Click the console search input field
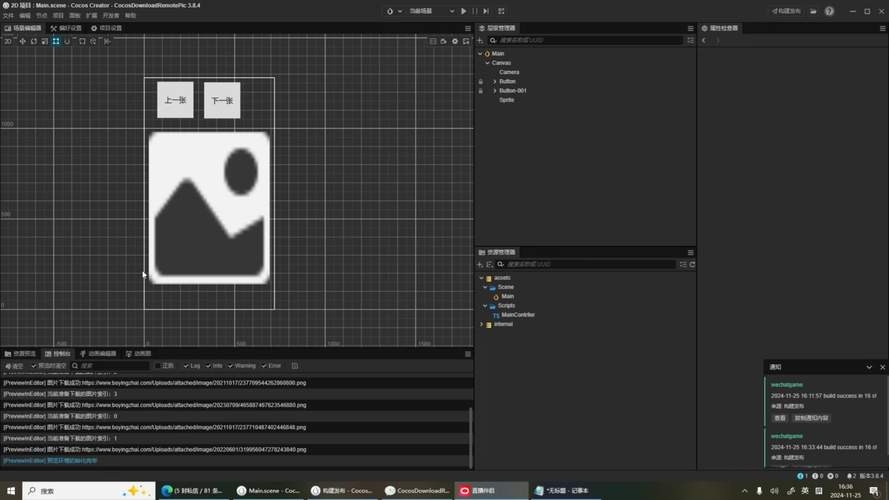Screen dimensions: 889x500 point(110,366)
